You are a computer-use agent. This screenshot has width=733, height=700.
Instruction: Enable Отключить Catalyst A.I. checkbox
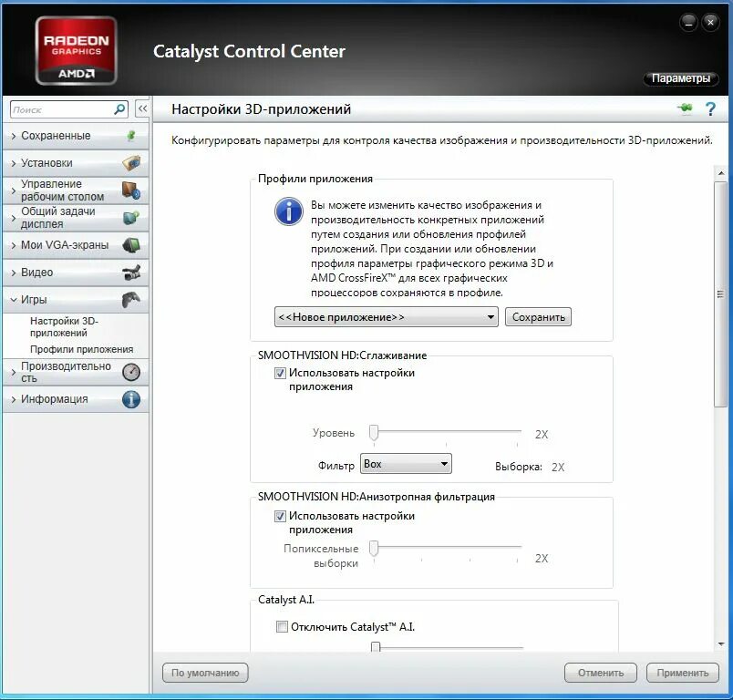pos(282,627)
